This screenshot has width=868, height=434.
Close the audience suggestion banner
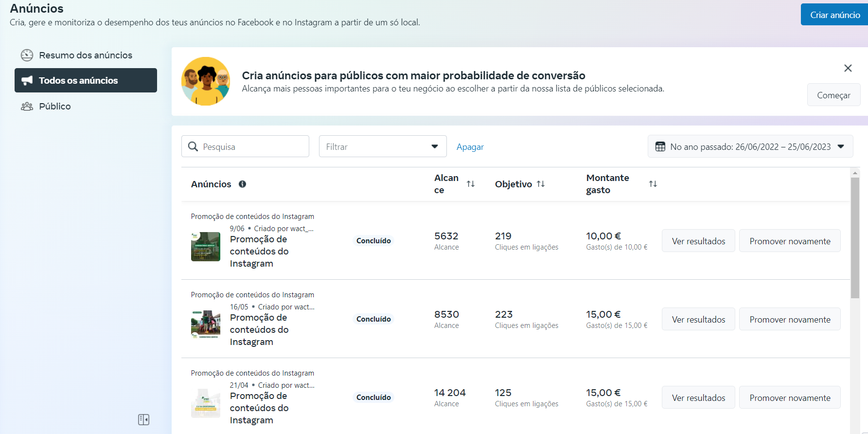(848, 68)
